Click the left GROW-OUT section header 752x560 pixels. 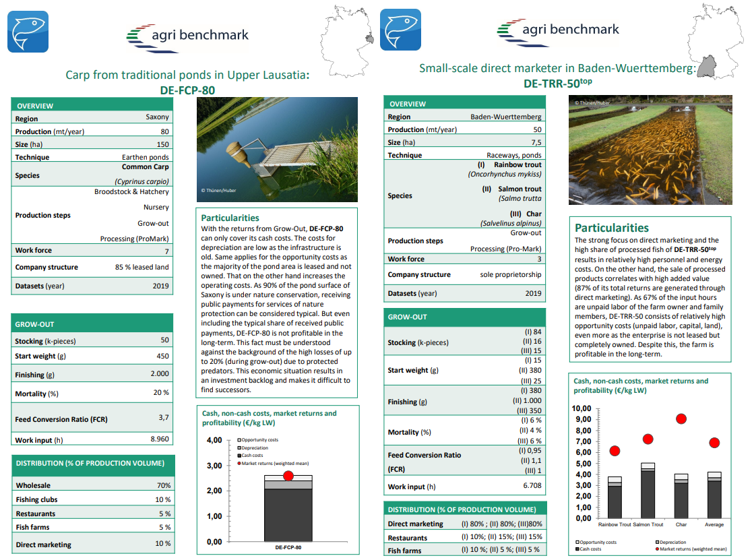point(92,323)
